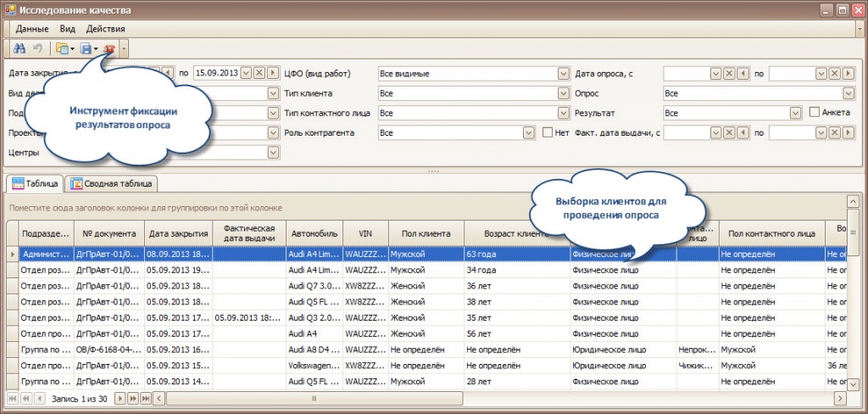Sort by the Дата закрытия column header
The width and height of the screenshot is (868, 414).
pos(178,233)
